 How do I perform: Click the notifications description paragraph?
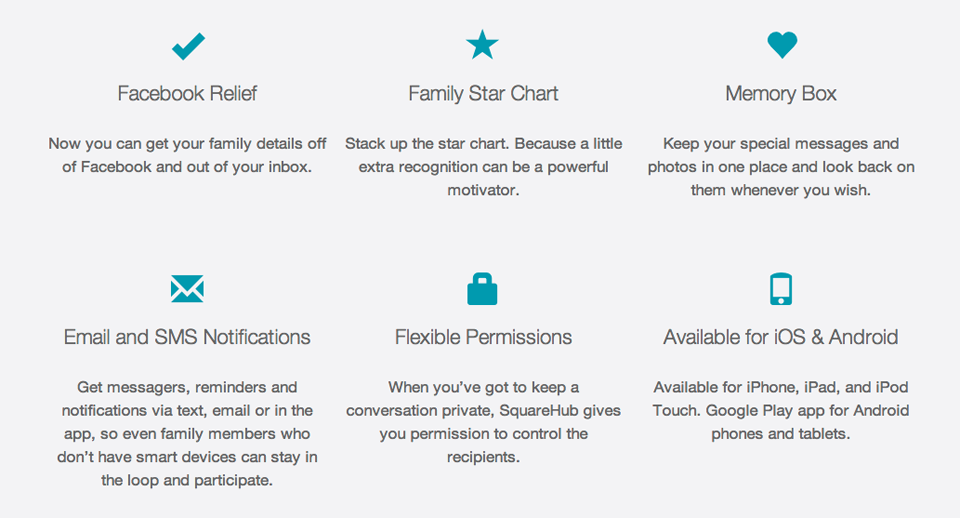point(187,433)
